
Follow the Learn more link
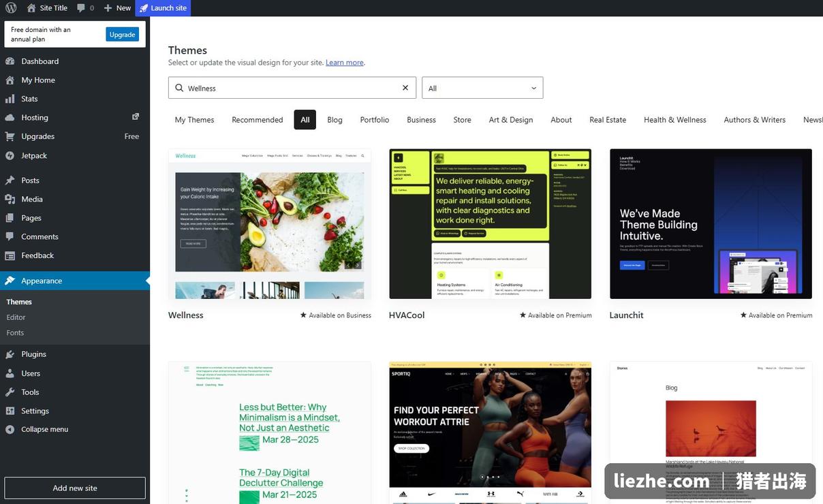pos(344,63)
